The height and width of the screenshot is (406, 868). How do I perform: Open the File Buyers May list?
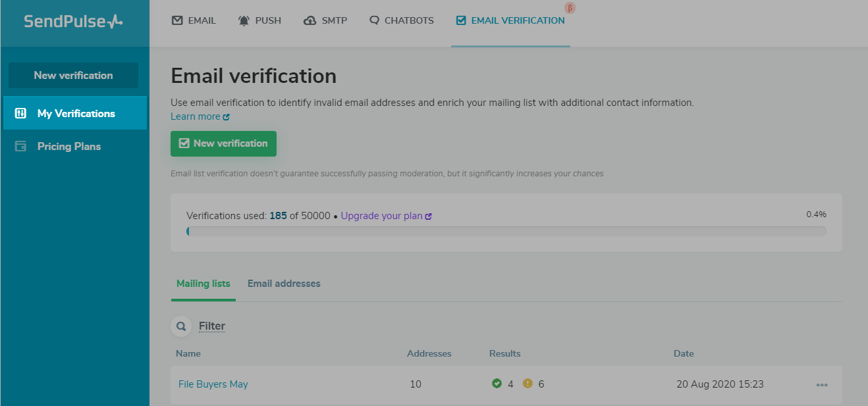[213, 384]
